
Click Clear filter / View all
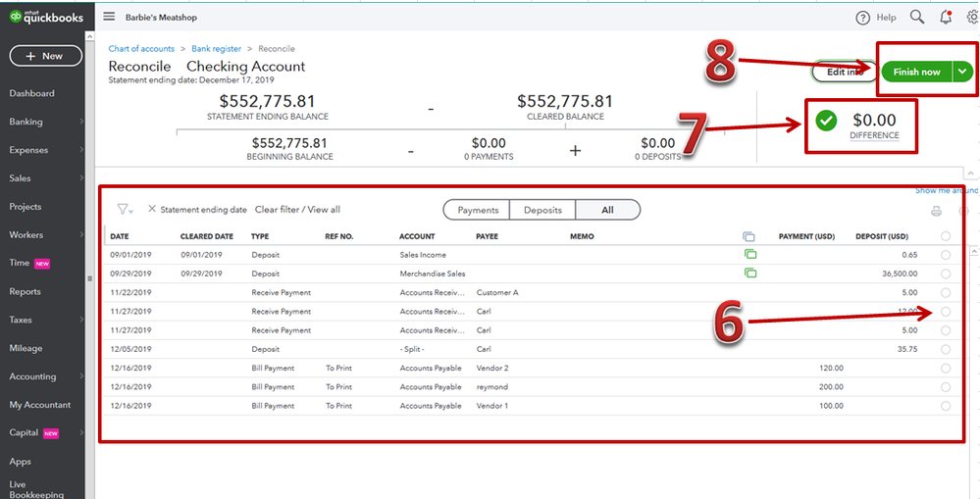[297, 210]
